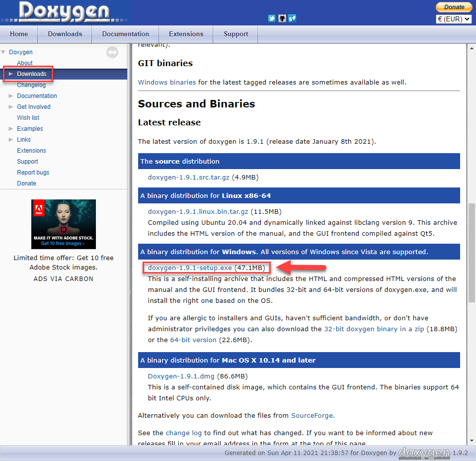Expand the Get Involved tree arrow
This screenshot has height=461, width=476.
11,107
